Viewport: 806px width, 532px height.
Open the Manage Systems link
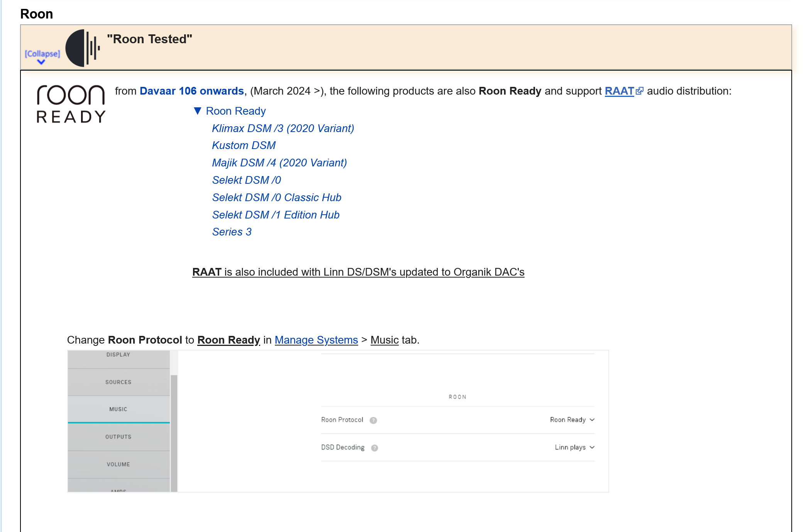[316, 340]
